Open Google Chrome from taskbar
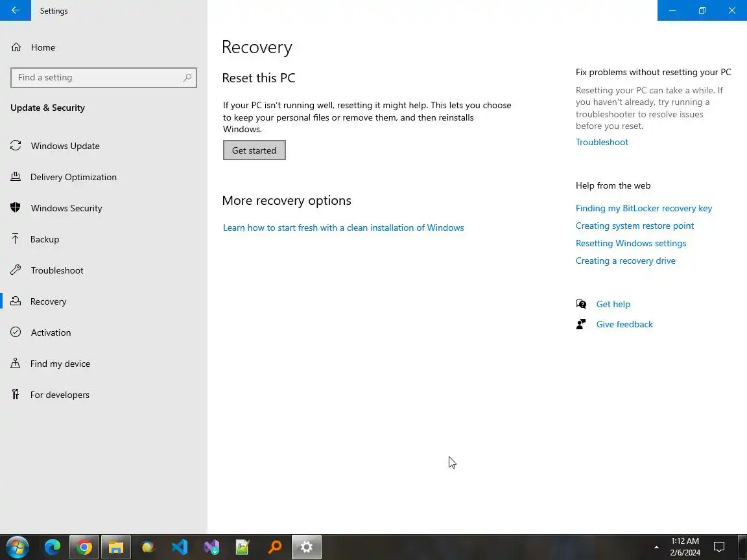The height and width of the screenshot is (560, 747). (84, 547)
